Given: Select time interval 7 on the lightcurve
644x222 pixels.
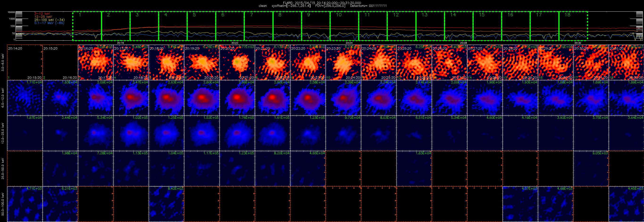Looking at the screenshot, I should (x=259, y=26).
